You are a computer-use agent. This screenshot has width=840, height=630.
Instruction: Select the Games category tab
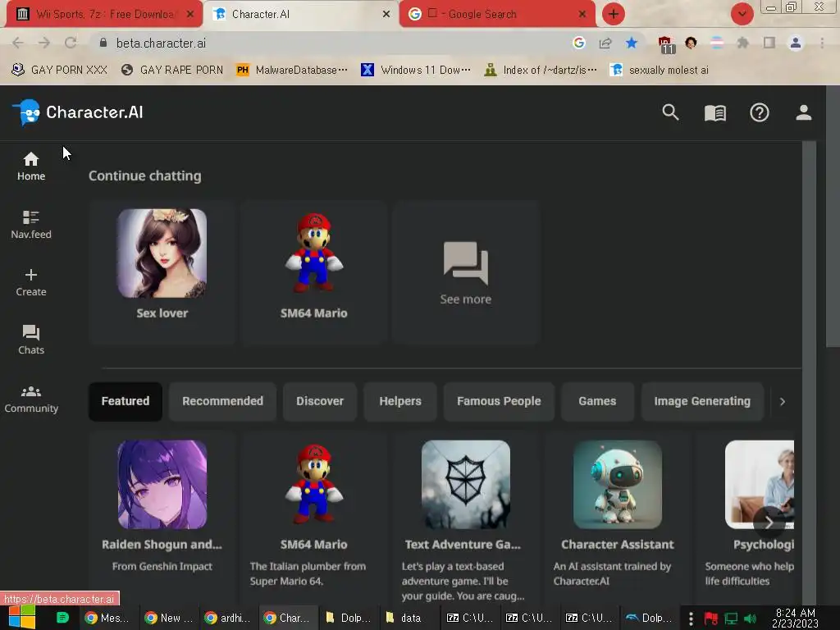click(597, 401)
